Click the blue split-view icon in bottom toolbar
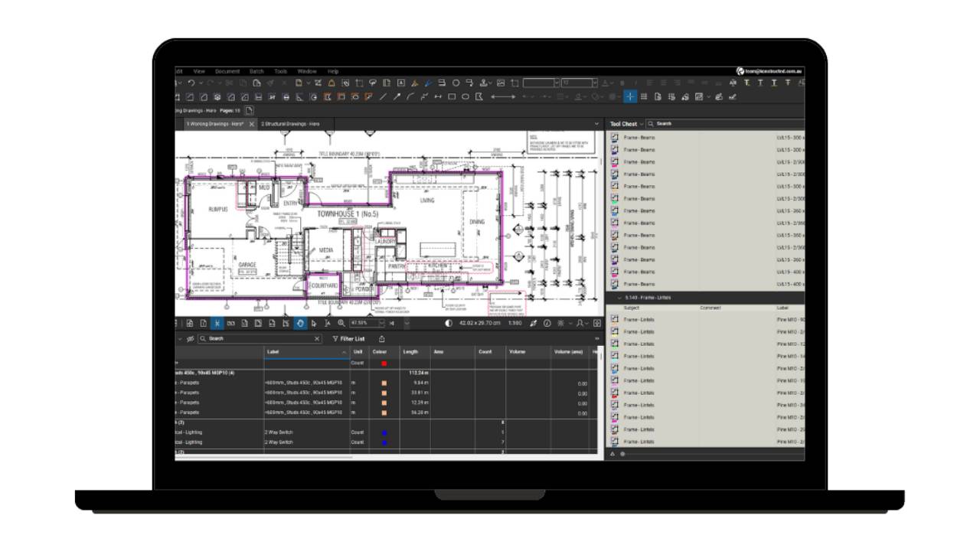 pos(217,323)
